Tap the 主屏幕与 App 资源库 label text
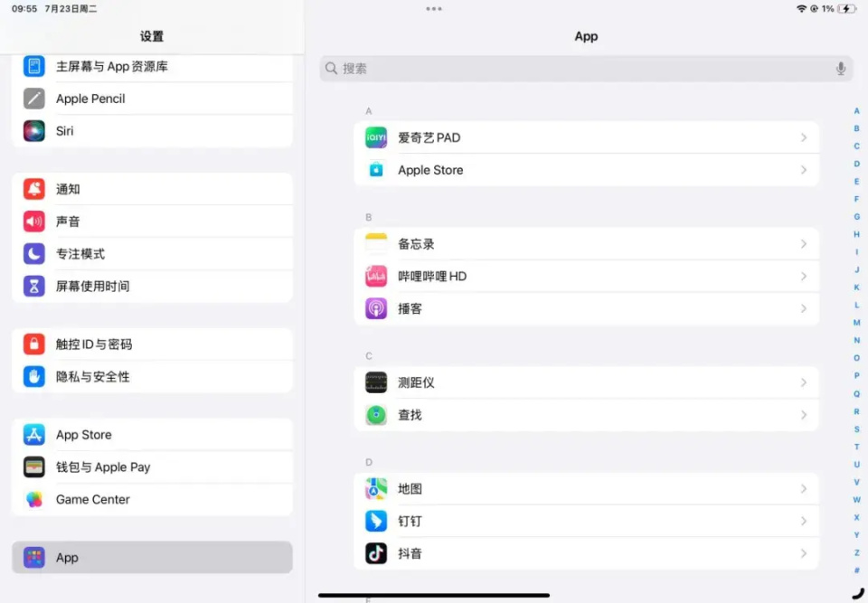 point(112,66)
